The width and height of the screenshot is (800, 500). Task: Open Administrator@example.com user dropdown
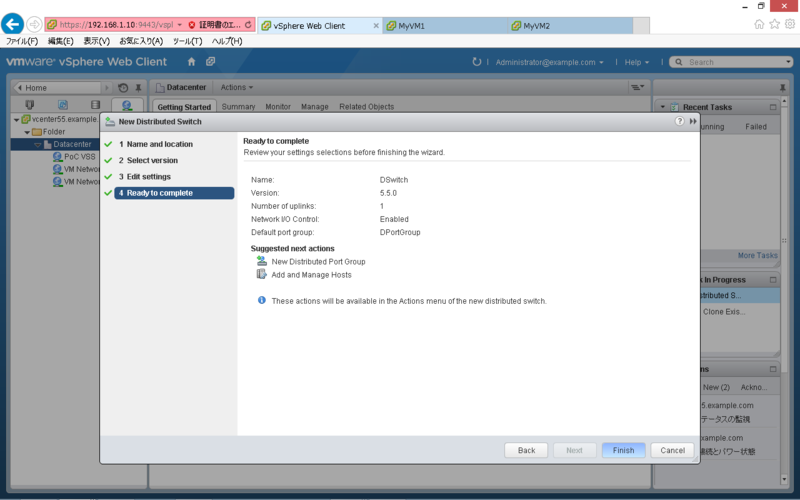[549, 62]
